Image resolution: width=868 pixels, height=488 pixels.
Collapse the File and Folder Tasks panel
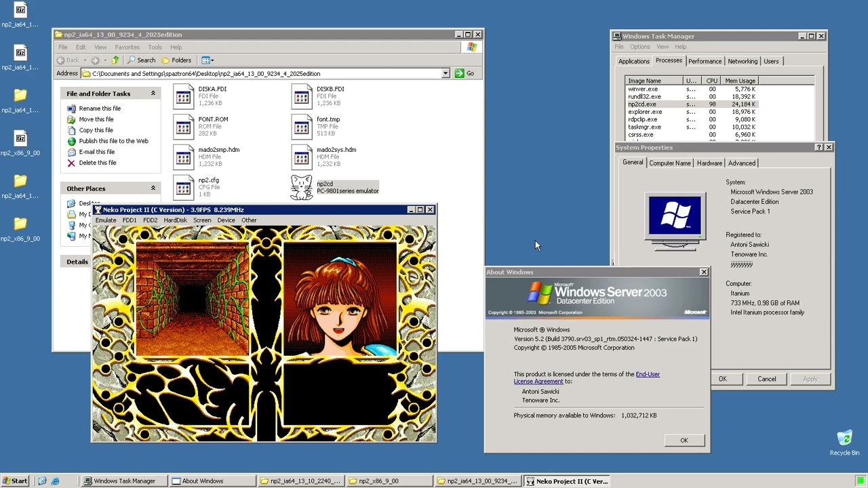(x=153, y=94)
